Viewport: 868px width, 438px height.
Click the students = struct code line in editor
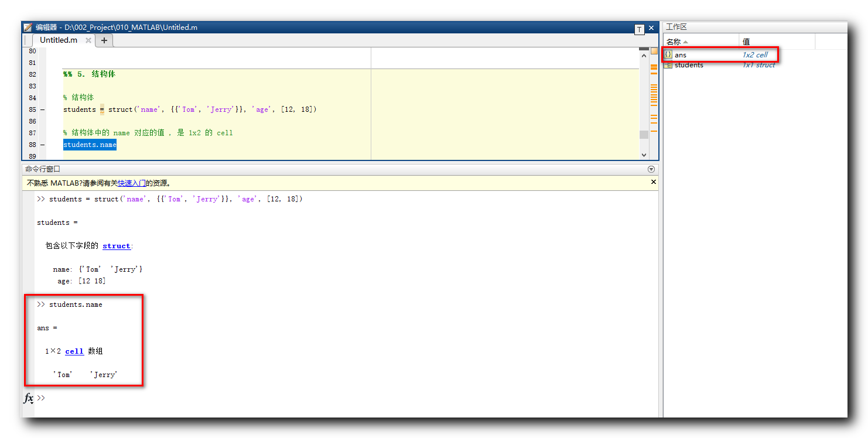190,109
